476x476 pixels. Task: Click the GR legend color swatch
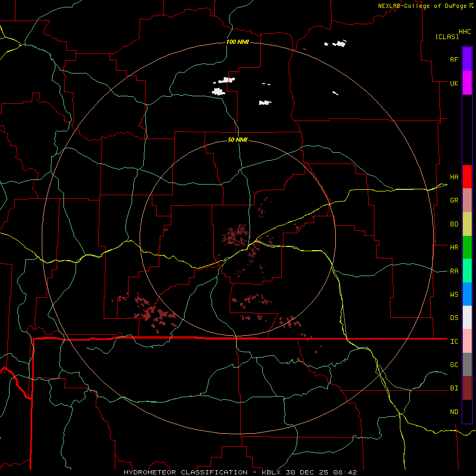tap(467, 200)
